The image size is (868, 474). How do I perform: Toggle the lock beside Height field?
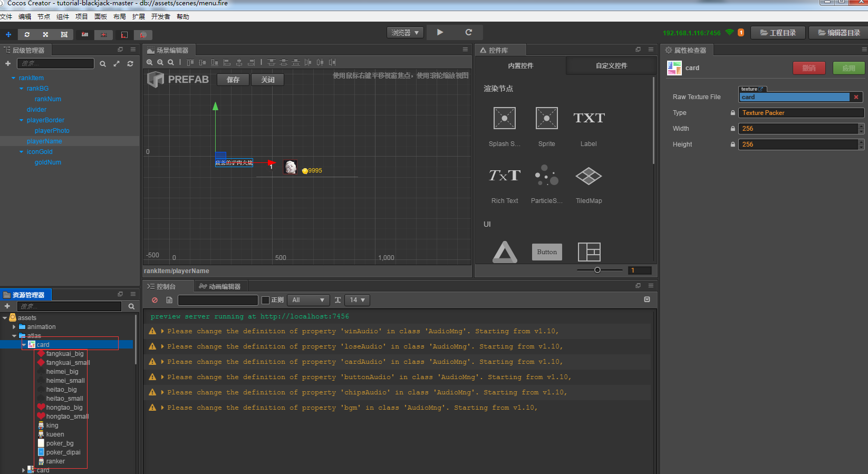tap(732, 144)
